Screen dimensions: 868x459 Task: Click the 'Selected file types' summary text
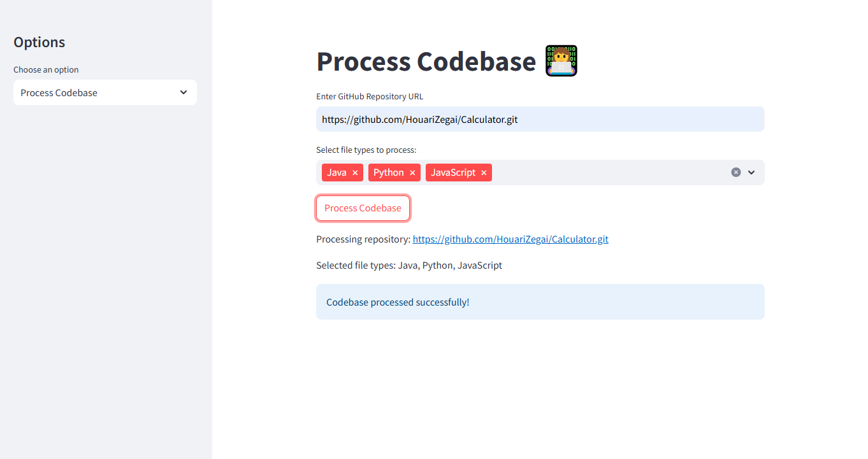tap(409, 265)
